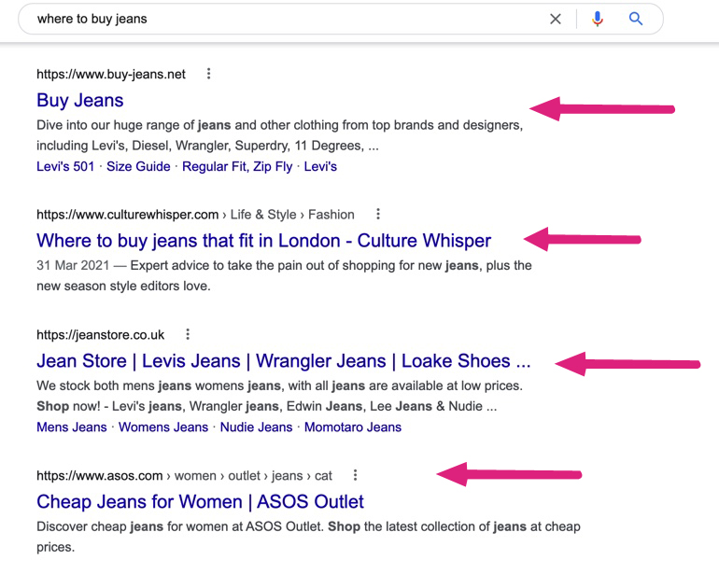Screen dimensions: 719x588
Task: Open 'Cheap Jeans for Women | ASOS Outlet' result
Action: pyautogui.click(x=200, y=502)
